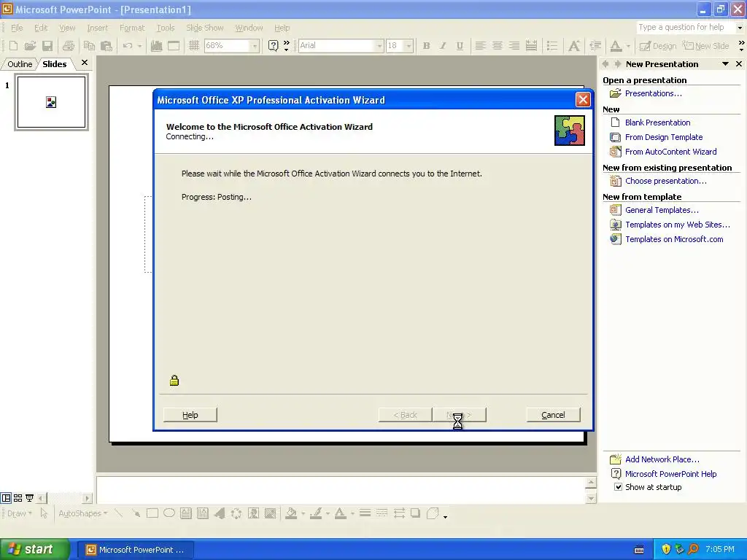This screenshot has width=747, height=560.
Task: Click the Show/Hide Grid toolbar icon
Action: (x=193, y=46)
